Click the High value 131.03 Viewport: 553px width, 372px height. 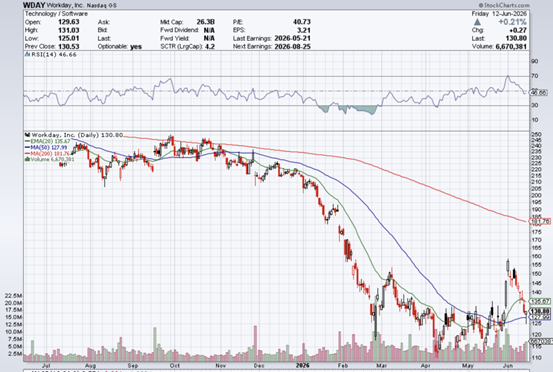(68, 30)
